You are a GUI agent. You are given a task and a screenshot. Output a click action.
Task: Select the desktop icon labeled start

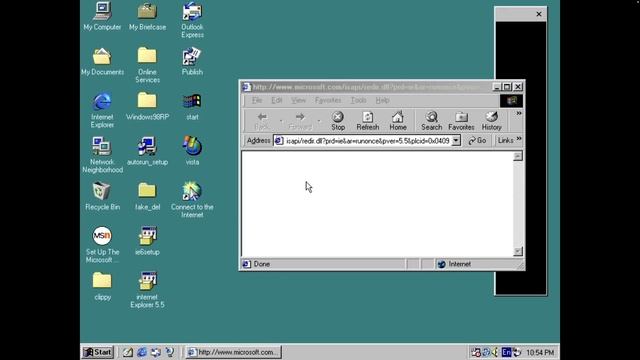pyautogui.click(x=192, y=106)
